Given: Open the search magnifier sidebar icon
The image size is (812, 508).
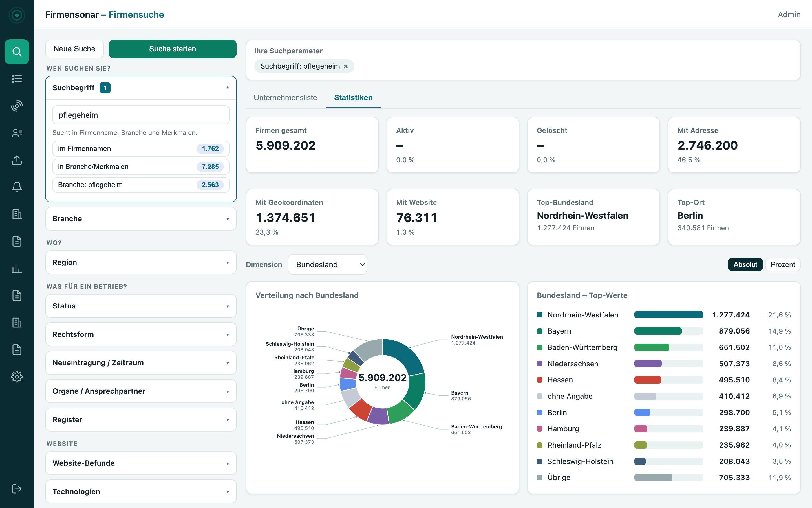Looking at the screenshot, I should (x=17, y=52).
